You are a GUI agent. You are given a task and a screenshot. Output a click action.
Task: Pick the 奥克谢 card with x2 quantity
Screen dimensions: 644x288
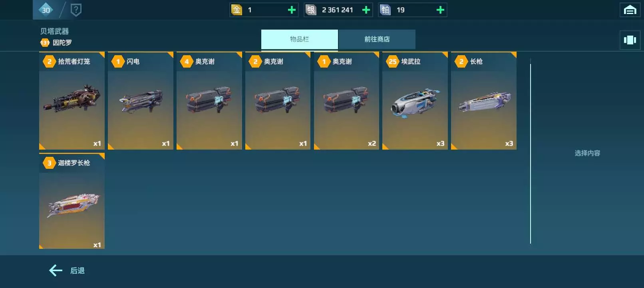346,101
